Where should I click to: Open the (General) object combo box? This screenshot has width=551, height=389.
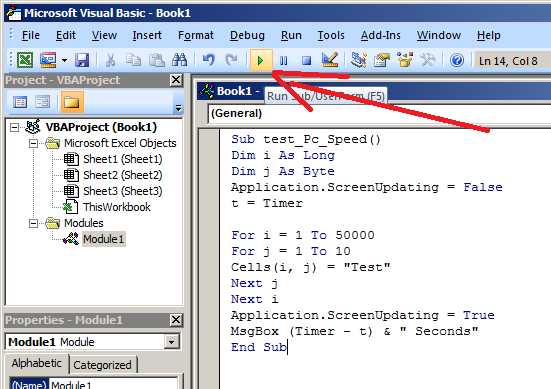pos(380,114)
